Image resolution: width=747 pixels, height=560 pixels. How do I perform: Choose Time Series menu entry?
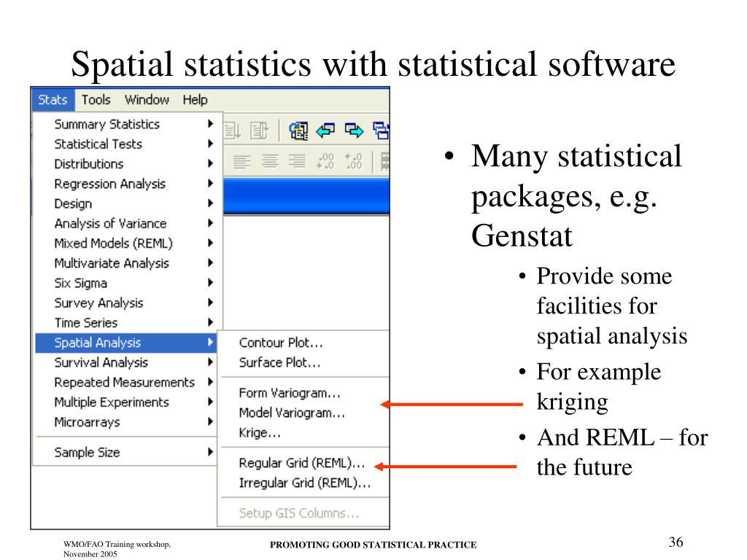click(x=126, y=322)
